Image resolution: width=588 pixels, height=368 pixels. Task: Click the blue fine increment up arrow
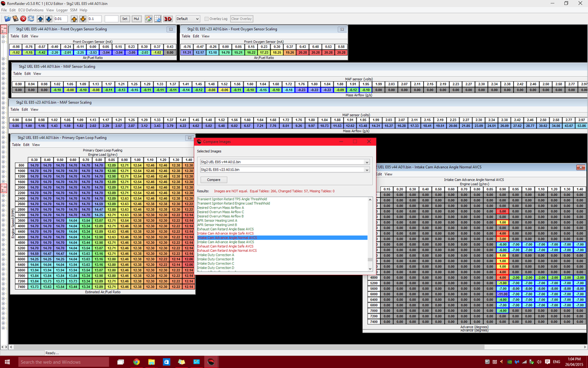40,18
